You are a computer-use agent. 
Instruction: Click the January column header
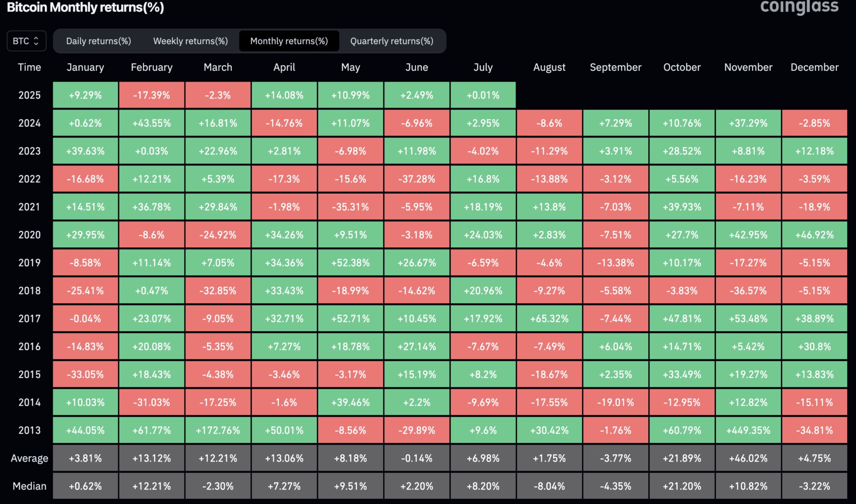click(85, 67)
